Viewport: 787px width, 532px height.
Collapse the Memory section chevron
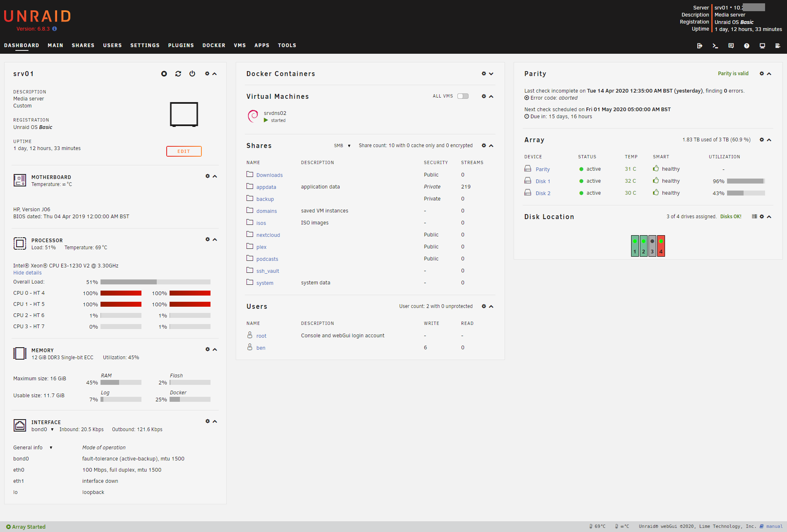[215, 350]
